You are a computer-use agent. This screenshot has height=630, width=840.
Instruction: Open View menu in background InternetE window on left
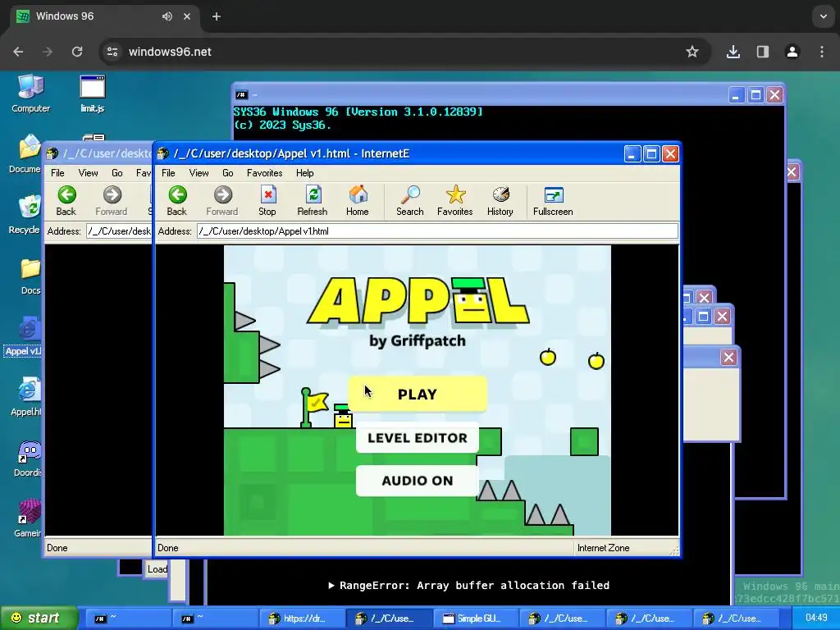(88, 173)
